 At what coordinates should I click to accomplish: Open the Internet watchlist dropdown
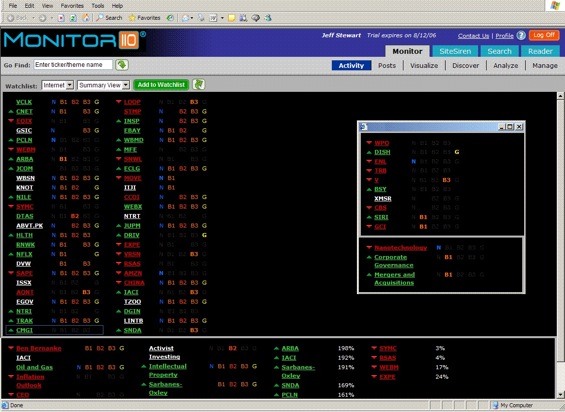pyautogui.click(x=58, y=85)
